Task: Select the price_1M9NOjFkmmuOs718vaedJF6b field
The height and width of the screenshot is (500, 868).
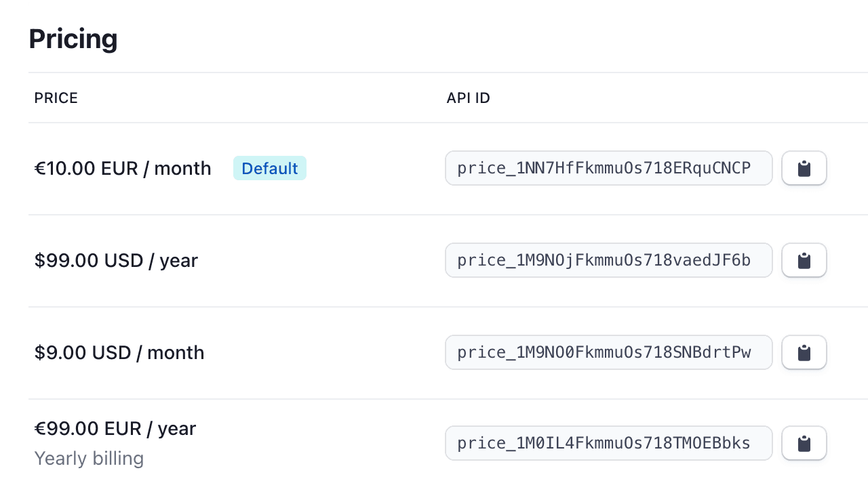Action: click(609, 260)
